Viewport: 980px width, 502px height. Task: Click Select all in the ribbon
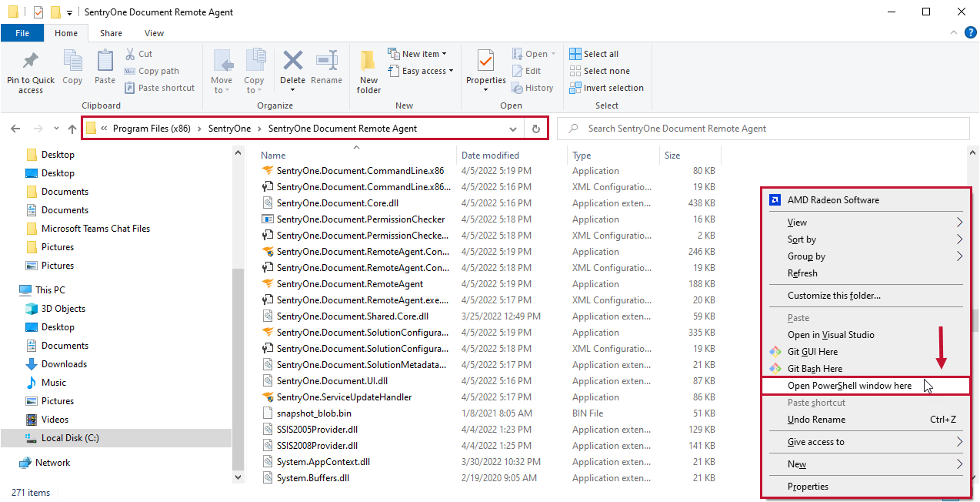pyautogui.click(x=594, y=54)
